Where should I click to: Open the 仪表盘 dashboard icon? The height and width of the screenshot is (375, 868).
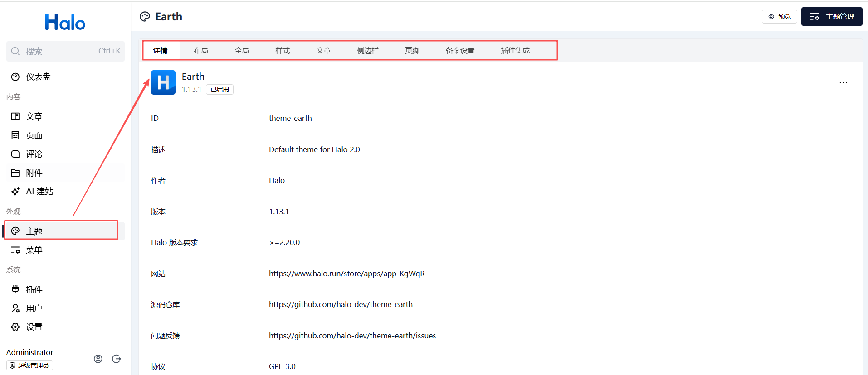15,77
